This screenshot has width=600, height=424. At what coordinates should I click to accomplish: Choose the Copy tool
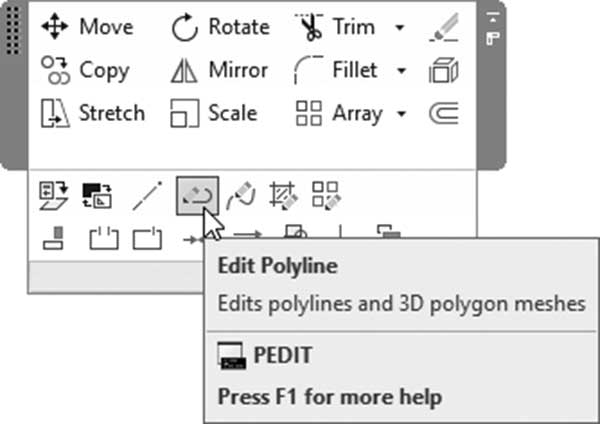pos(86,70)
